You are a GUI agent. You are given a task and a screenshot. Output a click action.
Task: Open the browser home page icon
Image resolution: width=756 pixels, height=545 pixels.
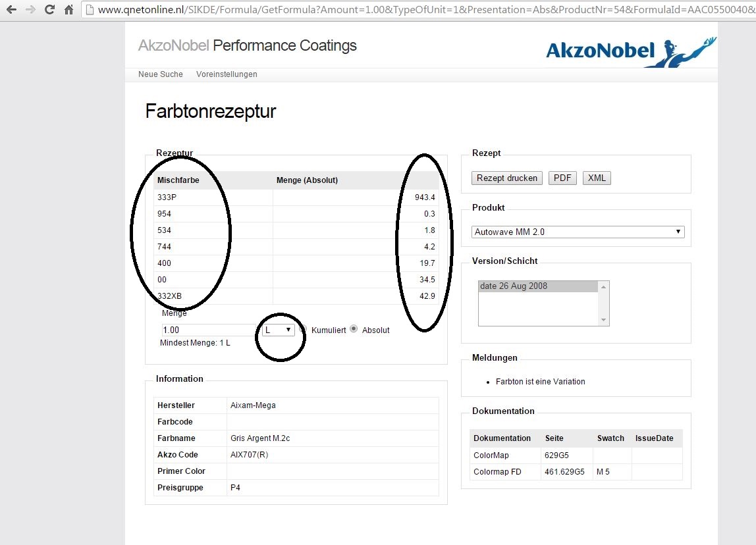[69, 9]
